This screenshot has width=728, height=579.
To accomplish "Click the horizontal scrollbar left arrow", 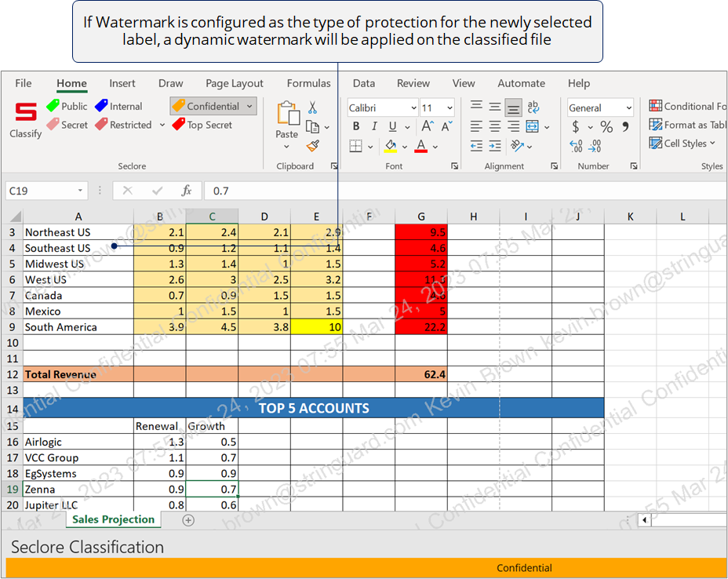I will [x=644, y=520].
